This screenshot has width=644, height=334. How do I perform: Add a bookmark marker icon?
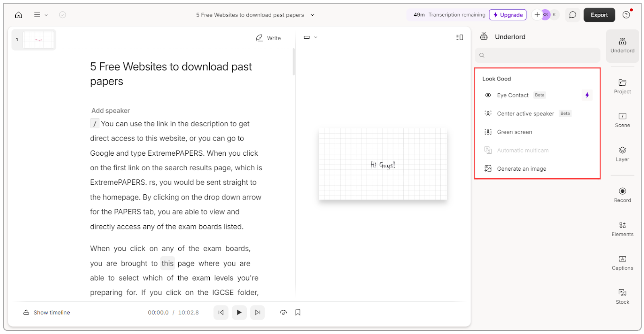click(x=298, y=312)
